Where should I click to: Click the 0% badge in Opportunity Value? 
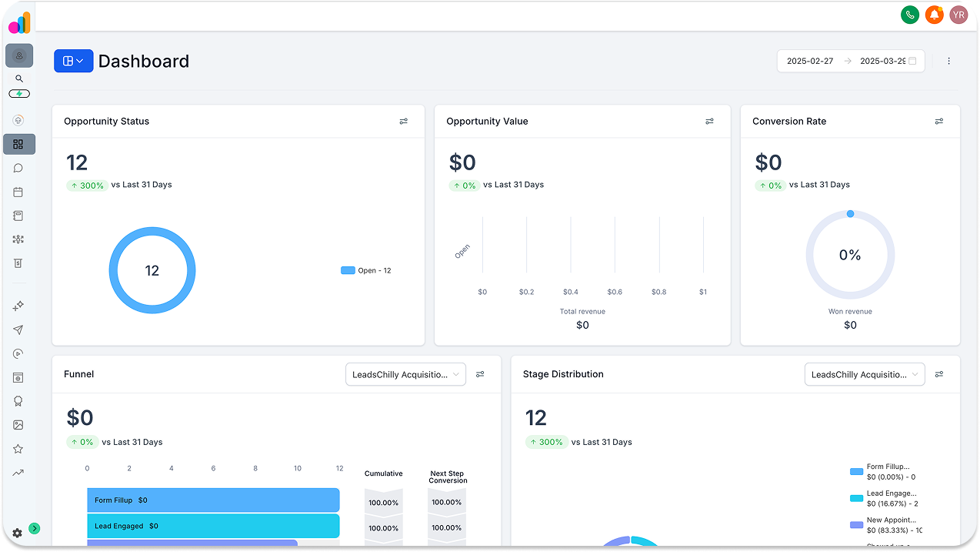465,185
